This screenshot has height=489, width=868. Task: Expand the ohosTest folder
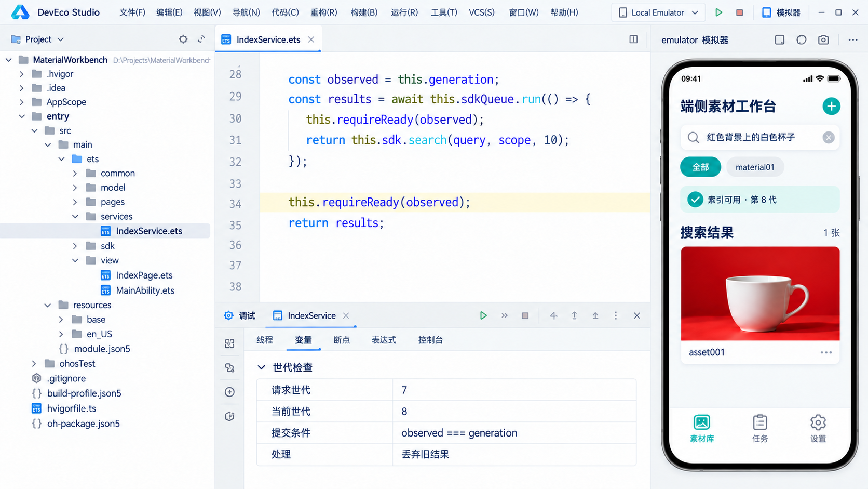coord(34,363)
